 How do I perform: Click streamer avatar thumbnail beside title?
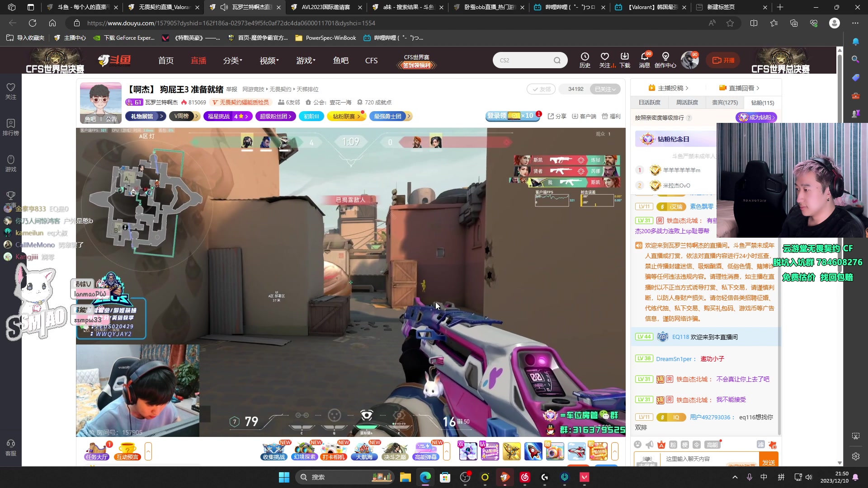[x=101, y=103]
